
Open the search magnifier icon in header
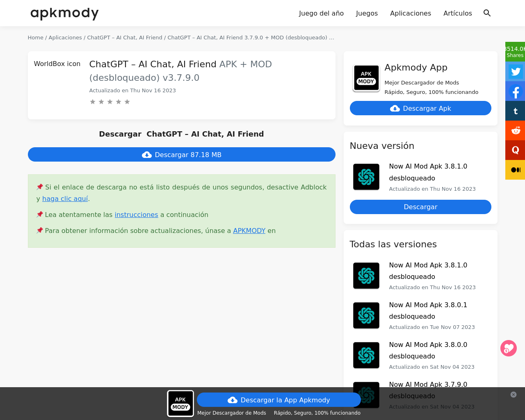click(487, 13)
